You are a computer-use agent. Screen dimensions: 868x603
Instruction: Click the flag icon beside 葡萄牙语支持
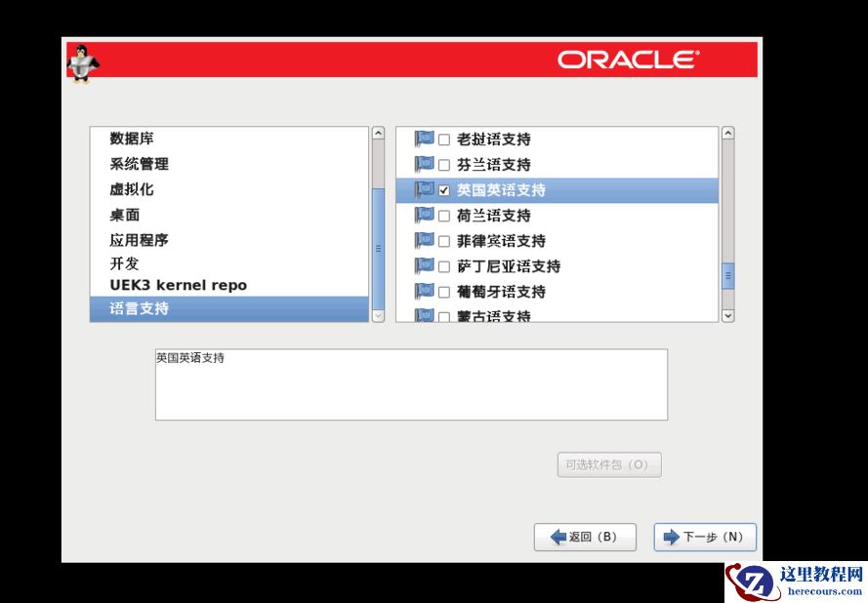pyautogui.click(x=424, y=291)
